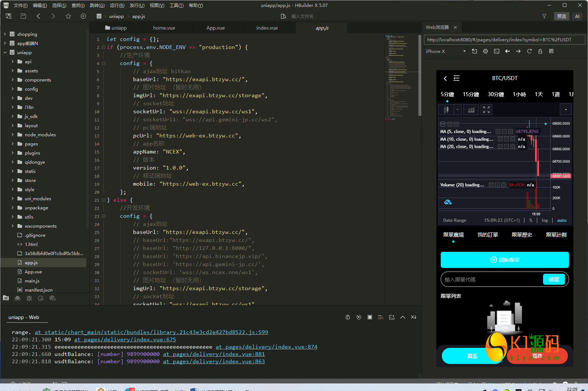Open the external browser icon next to iPhone X

[475, 51]
